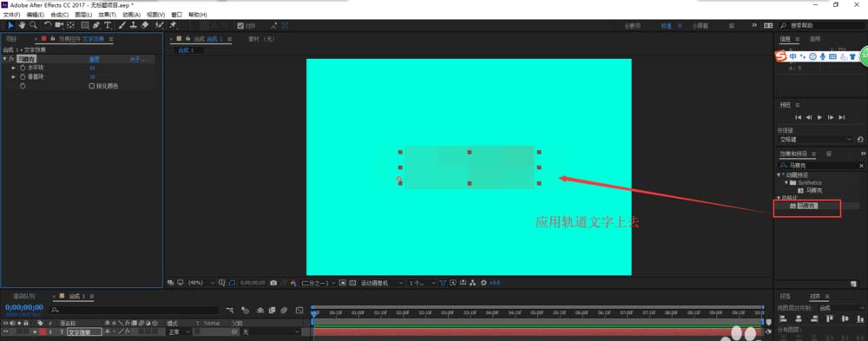The image size is (868, 341).
Task: Select the Clone Stamp tool
Action: 134,25
